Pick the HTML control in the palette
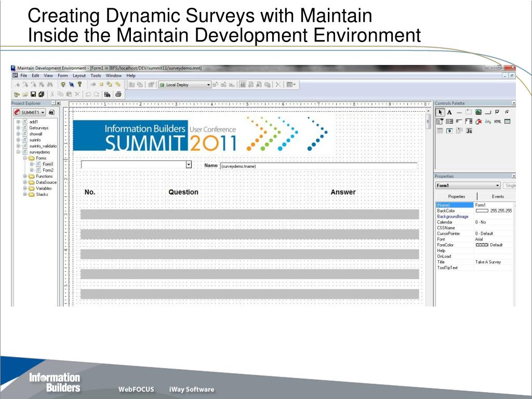The height and width of the screenshot is (399, 532). tap(497, 122)
